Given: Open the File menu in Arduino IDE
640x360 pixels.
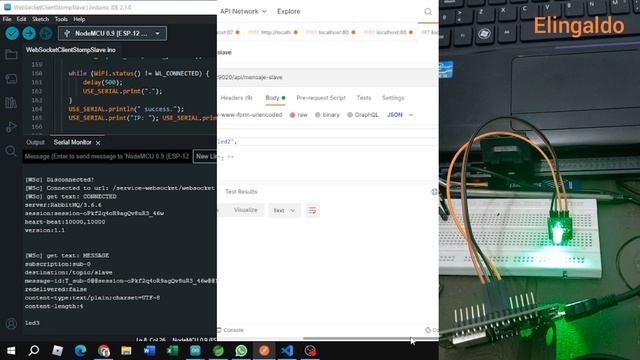Looking at the screenshot, I should click(7, 19).
